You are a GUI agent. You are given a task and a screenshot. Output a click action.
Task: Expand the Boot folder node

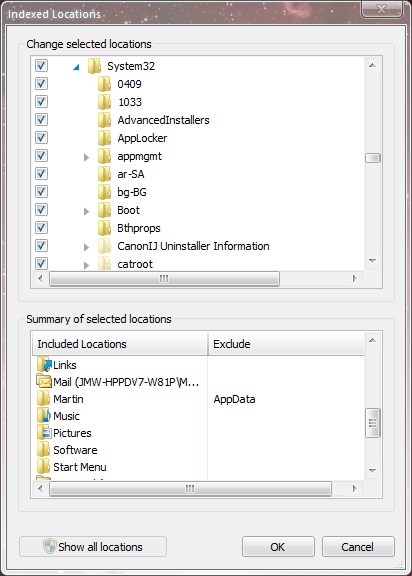click(86, 211)
